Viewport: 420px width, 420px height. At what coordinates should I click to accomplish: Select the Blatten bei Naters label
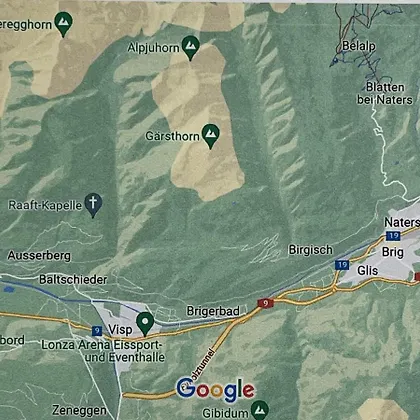click(385, 93)
